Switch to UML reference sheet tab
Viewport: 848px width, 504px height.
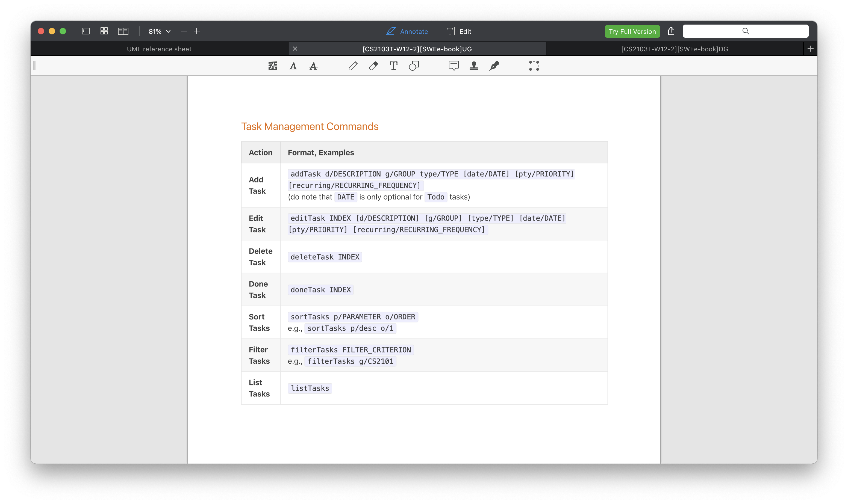click(159, 49)
